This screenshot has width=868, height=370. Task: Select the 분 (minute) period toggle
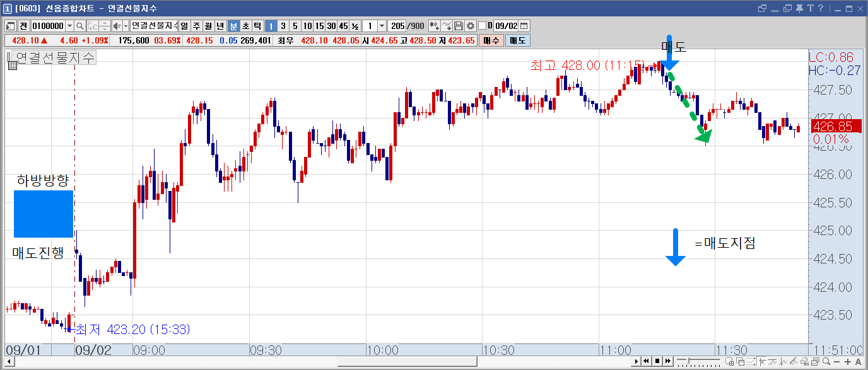[233, 26]
